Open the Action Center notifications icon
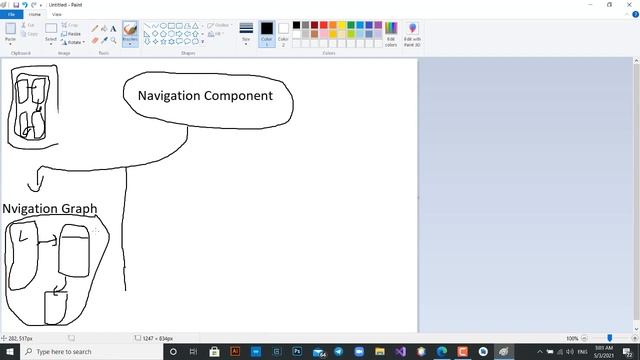 (x=627, y=351)
